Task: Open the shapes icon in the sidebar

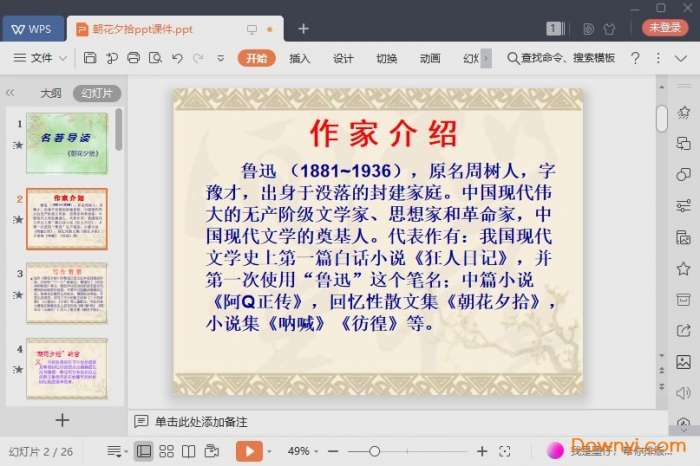Action: pyautogui.click(x=683, y=175)
